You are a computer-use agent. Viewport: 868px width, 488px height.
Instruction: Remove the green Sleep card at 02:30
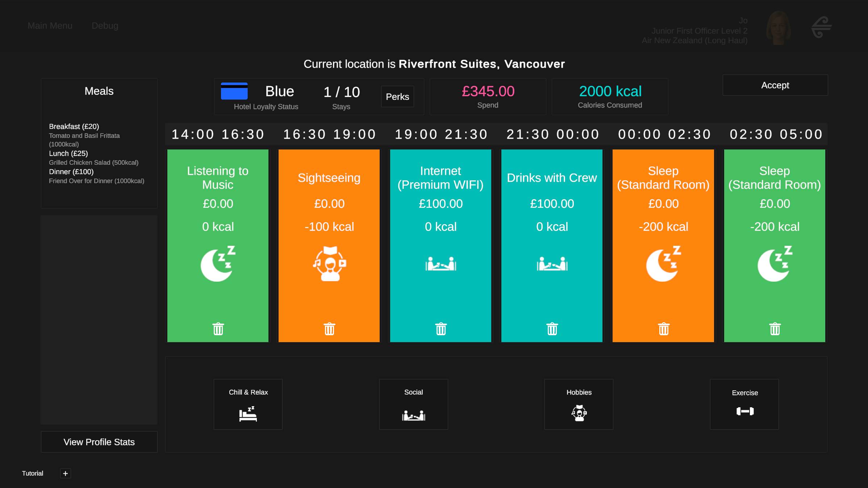pyautogui.click(x=775, y=329)
